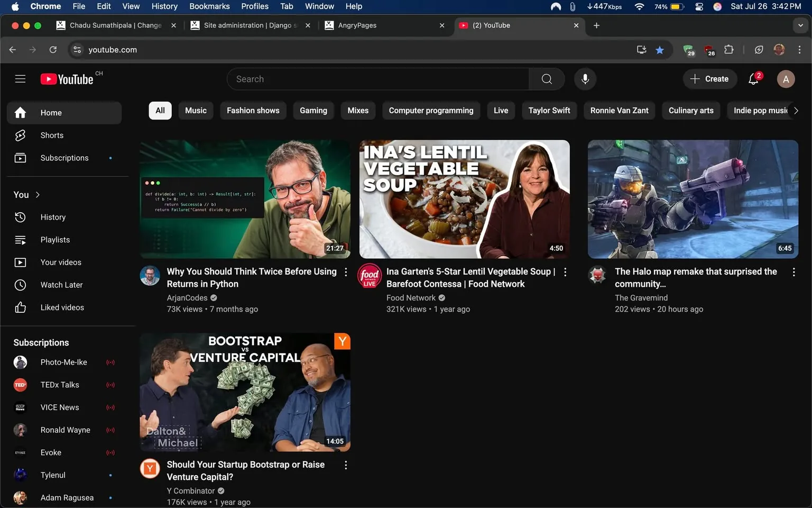Open Watch Later from the sidebar
812x508 pixels.
coord(61,285)
